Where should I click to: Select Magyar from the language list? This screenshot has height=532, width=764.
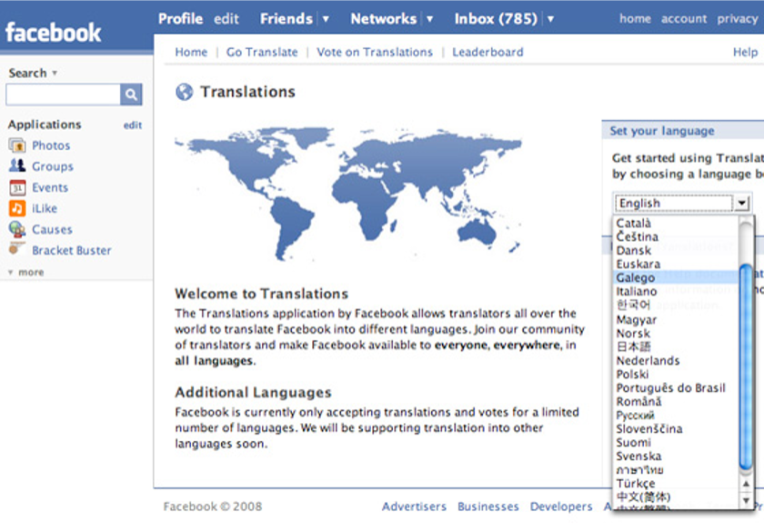pos(676,319)
